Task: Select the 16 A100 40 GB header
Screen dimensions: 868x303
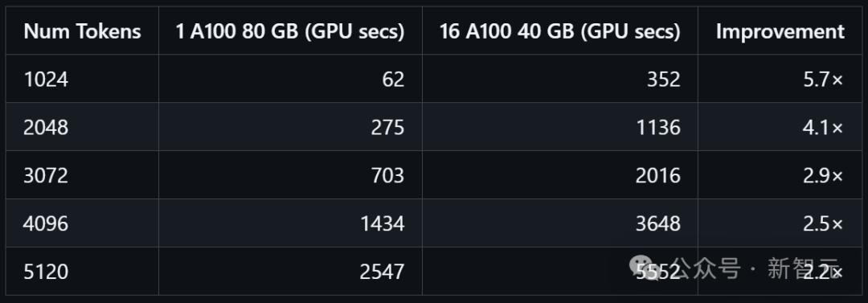Action: click(559, 31)
